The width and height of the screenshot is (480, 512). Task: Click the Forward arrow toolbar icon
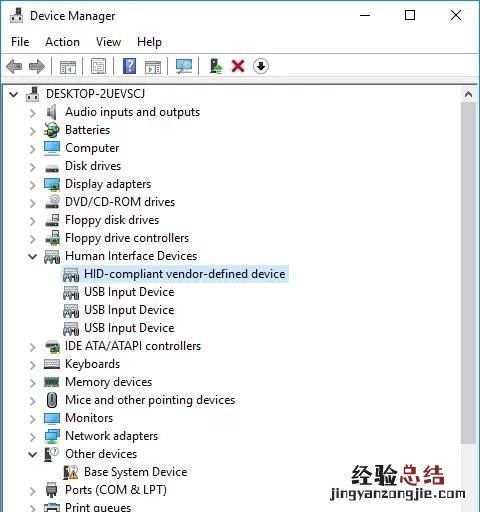click(x=37, y=66)
